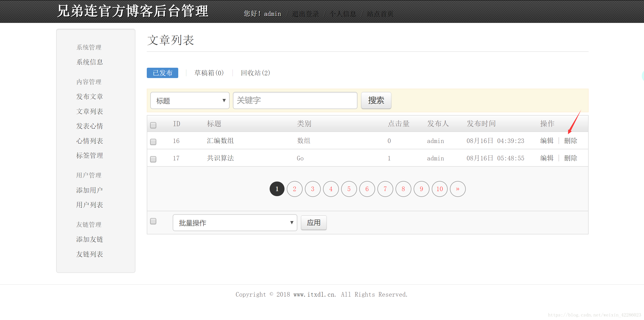The height and width of the screenshot is (320, 644).
Task: Open the 标题 search field dropdown
Action: [x=190, y=100]
